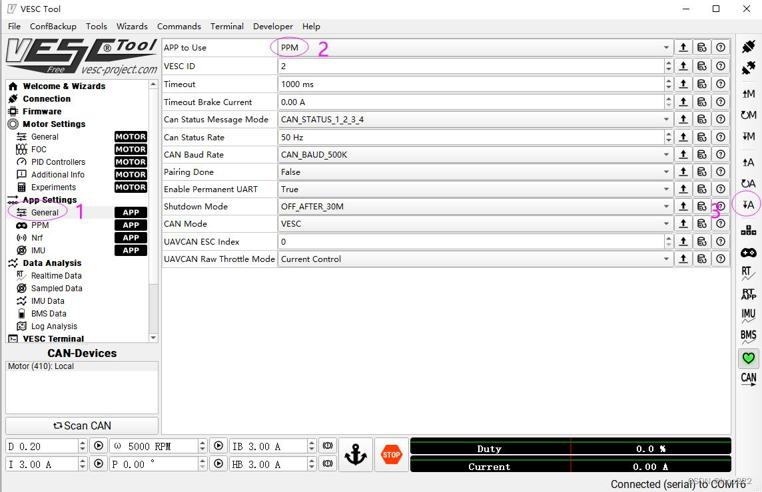
Task: Show help for Timeout parameter
Action: pyautogui.click(x=721, y=84)
